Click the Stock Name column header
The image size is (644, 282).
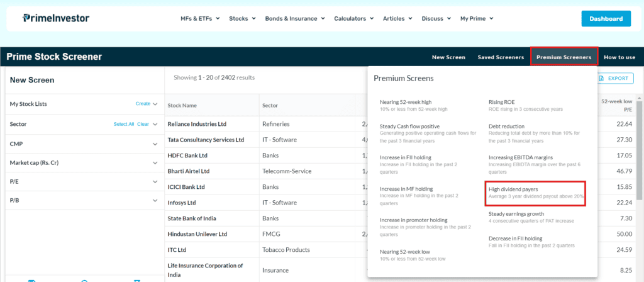(182, 106)
